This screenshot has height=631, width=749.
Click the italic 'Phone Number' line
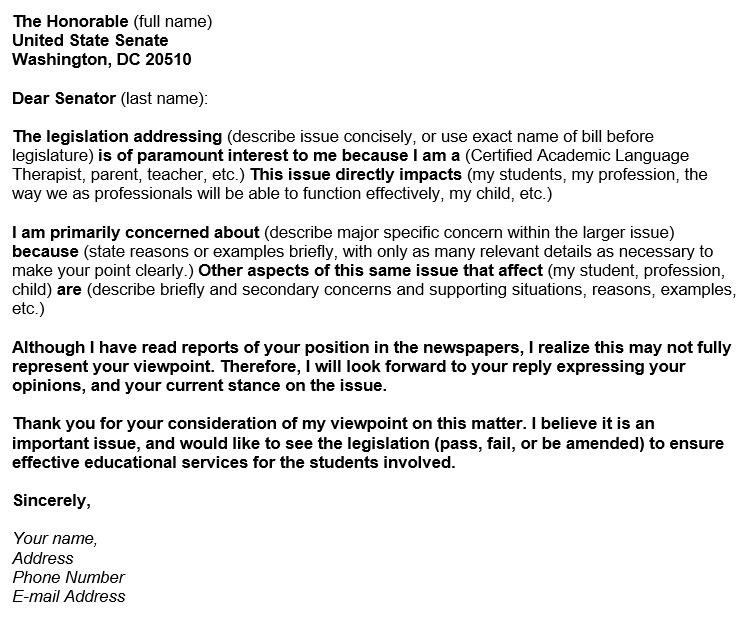[68, 578]
